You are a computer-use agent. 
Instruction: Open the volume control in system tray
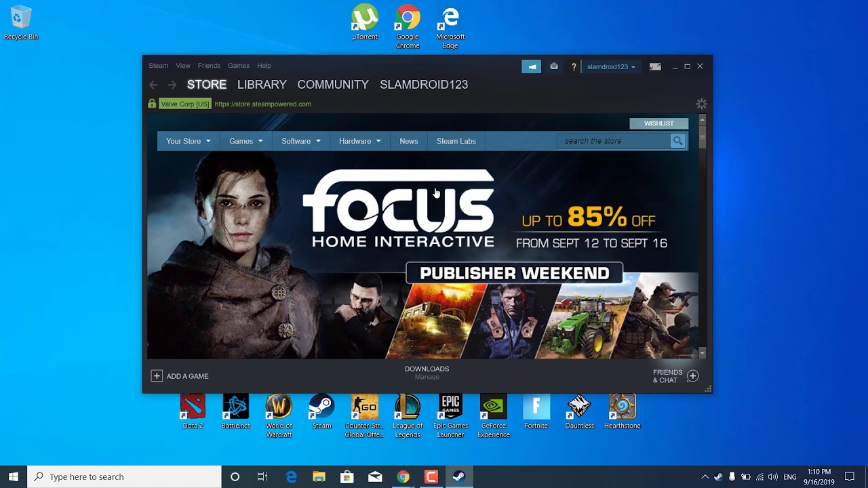point(773,476)
